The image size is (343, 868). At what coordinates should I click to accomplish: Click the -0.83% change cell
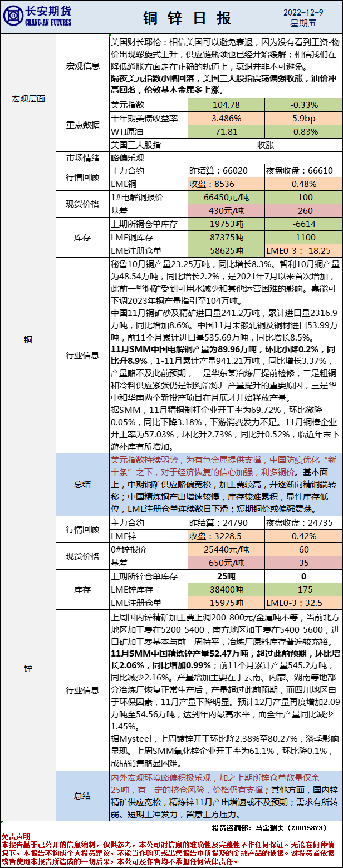coord(304,131)
